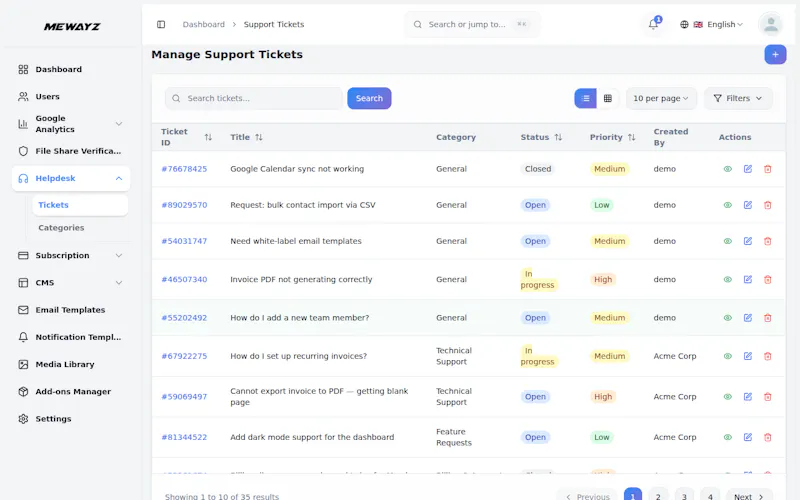Open the English language selector
Image resolution: width=800 pixels, height=500 pixels.
712,24
